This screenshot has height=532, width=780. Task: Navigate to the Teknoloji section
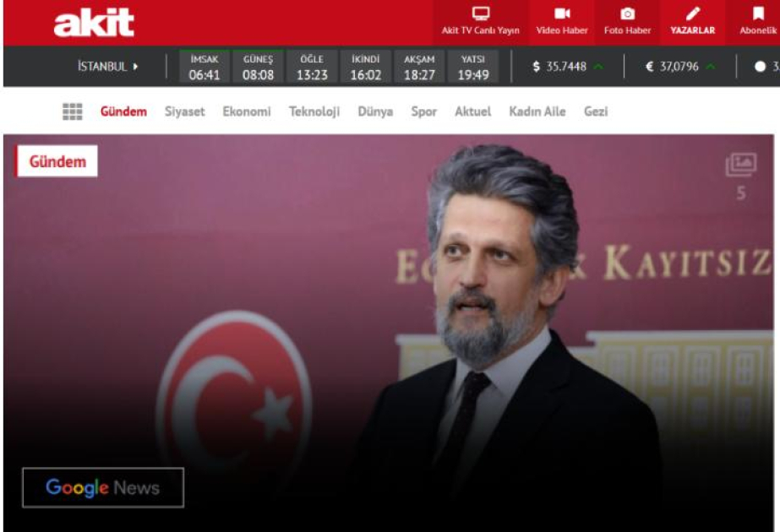[x=314, y=111]
